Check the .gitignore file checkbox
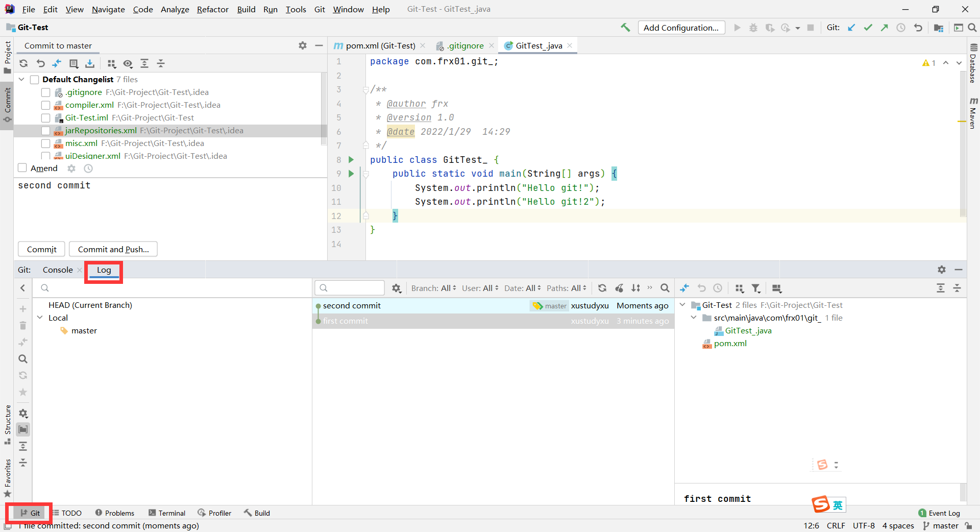This screenshot has height=532, width=980. point(45,92)
